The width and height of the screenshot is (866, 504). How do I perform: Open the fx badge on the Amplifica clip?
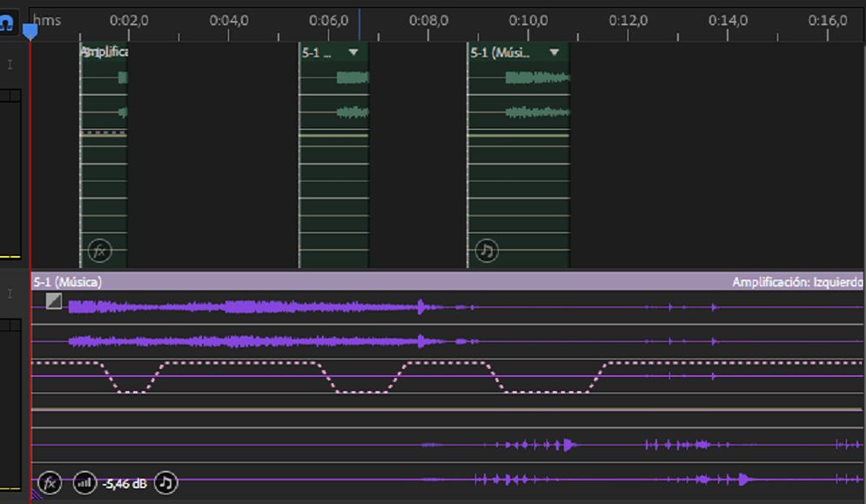(99, 251)
